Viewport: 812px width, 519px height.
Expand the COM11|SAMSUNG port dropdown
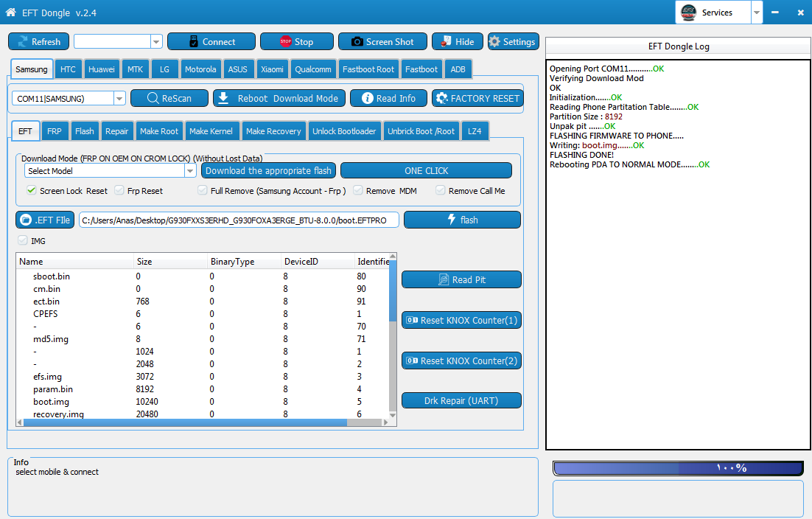119,98
